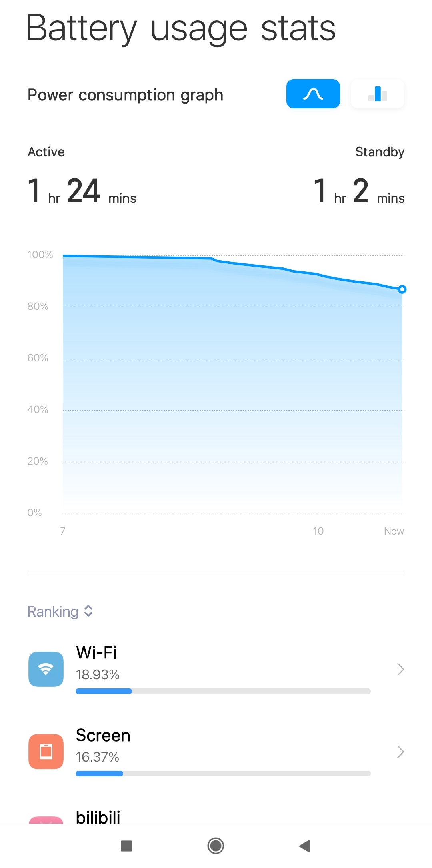The image size is (432, 868).
Task: Open Wi-Fi 18.93% usage entry
Action: [x=216, y=669]
